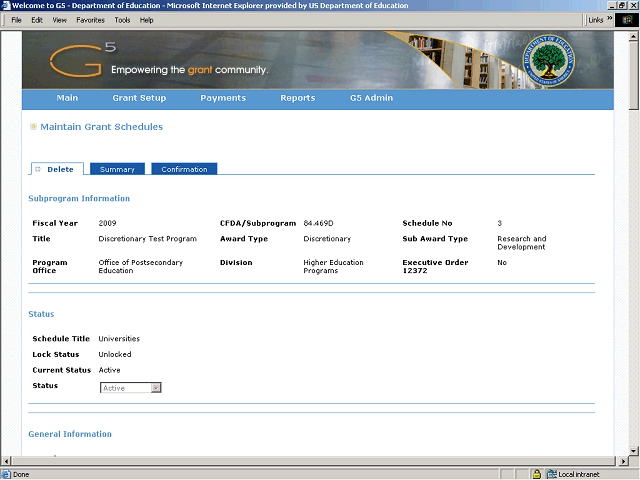Click the Local intranet zone icon
640x480 pixels.
(551, 474)
